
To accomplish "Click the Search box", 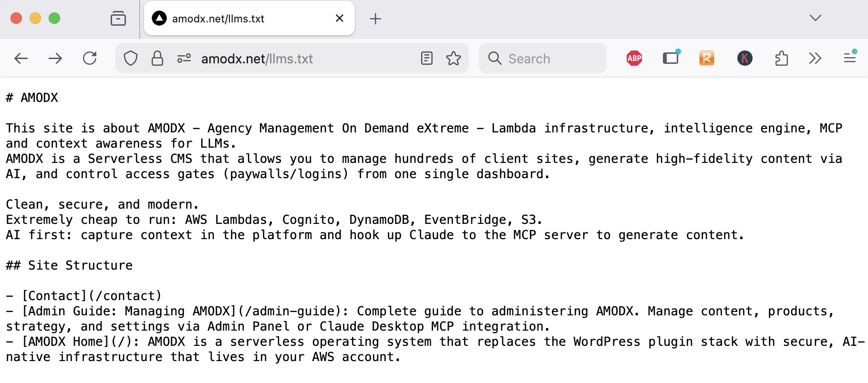I will 543,58.
